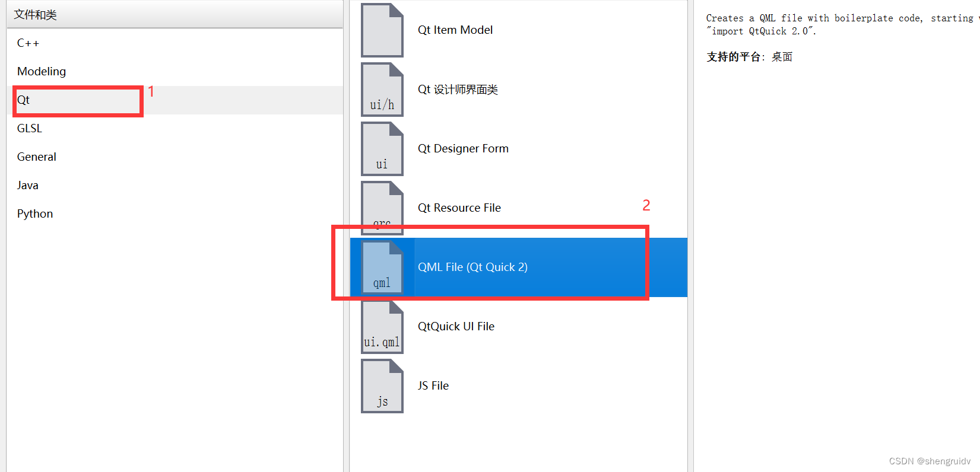Select Qt 设计师界面类 template label
This screenshot has height=472, width=980.
pyautogui.click(x=458, y=90)
